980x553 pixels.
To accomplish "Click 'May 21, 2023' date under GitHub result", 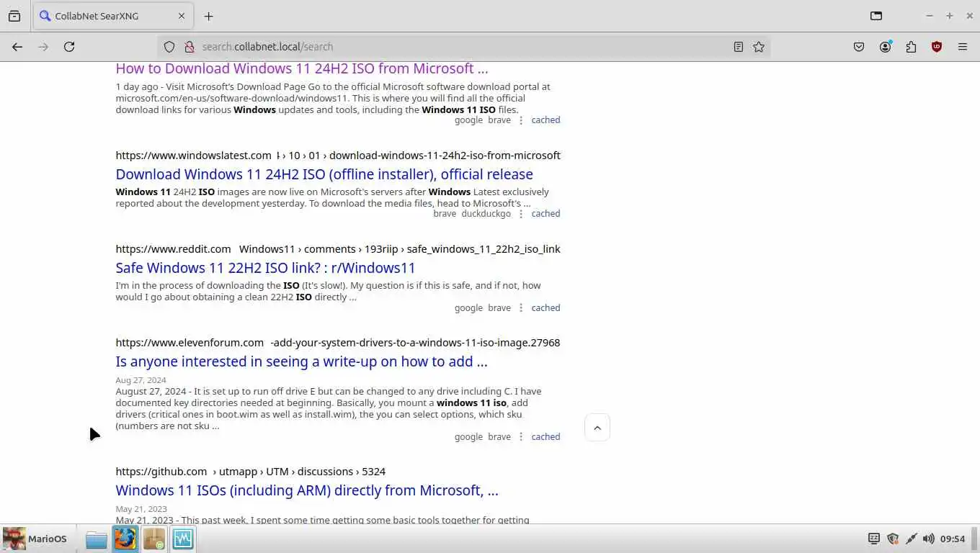I will point(141,509).
